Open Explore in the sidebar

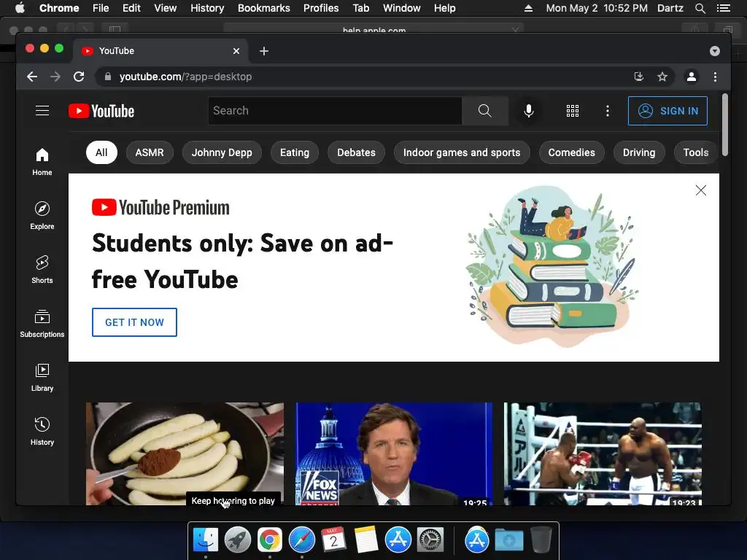tap(42, 216)
